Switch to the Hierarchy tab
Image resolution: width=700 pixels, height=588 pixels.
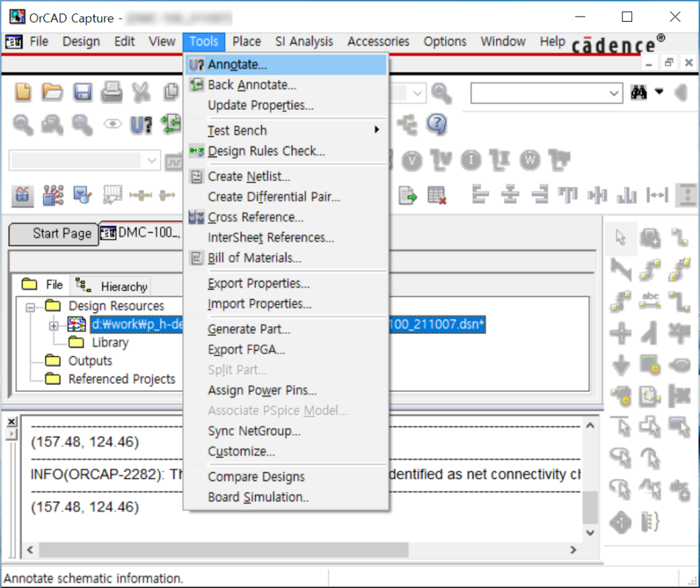pos(111,286)
